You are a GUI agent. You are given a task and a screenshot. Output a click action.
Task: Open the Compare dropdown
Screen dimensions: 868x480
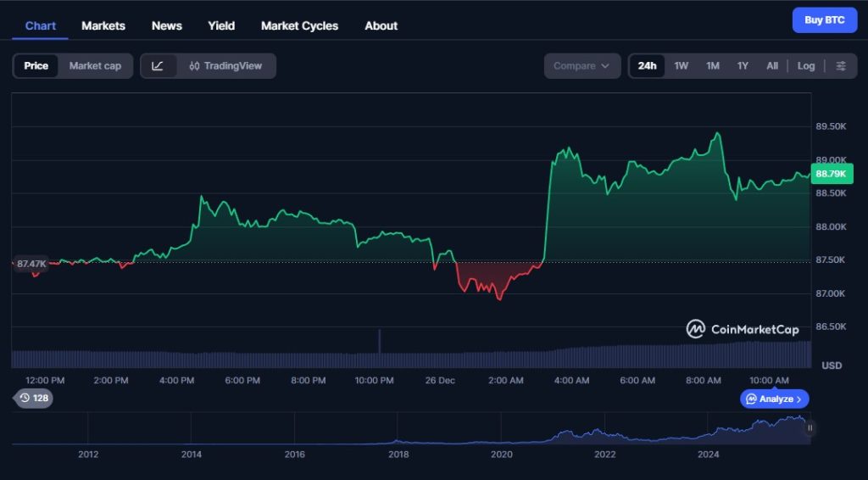coord(581,66)
